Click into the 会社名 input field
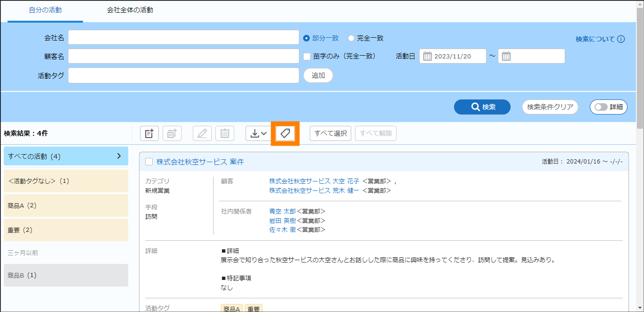Image resolution: width=644 pixels, height=312 pixels. [183, 38]
